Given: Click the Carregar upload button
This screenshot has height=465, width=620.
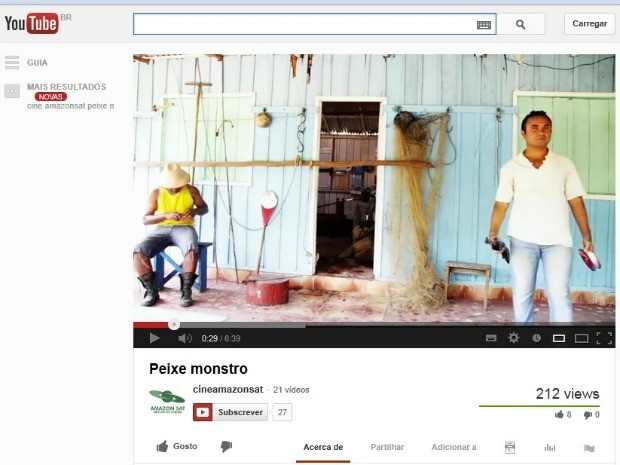Looking at the screenshot, I should pos(589,24).
